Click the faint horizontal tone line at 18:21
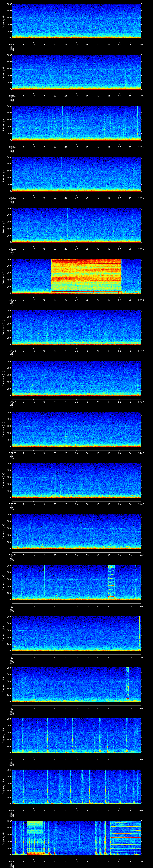The width and height of the screenshot is (153, 868). click(93, 386)
